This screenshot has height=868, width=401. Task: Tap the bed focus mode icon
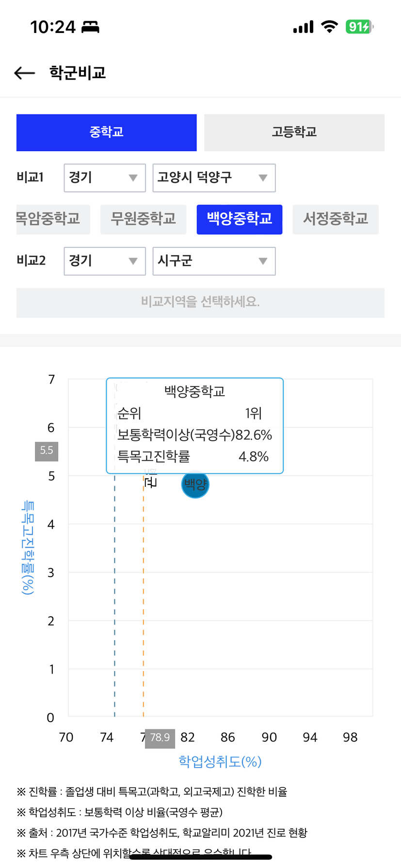coord(90,27)
